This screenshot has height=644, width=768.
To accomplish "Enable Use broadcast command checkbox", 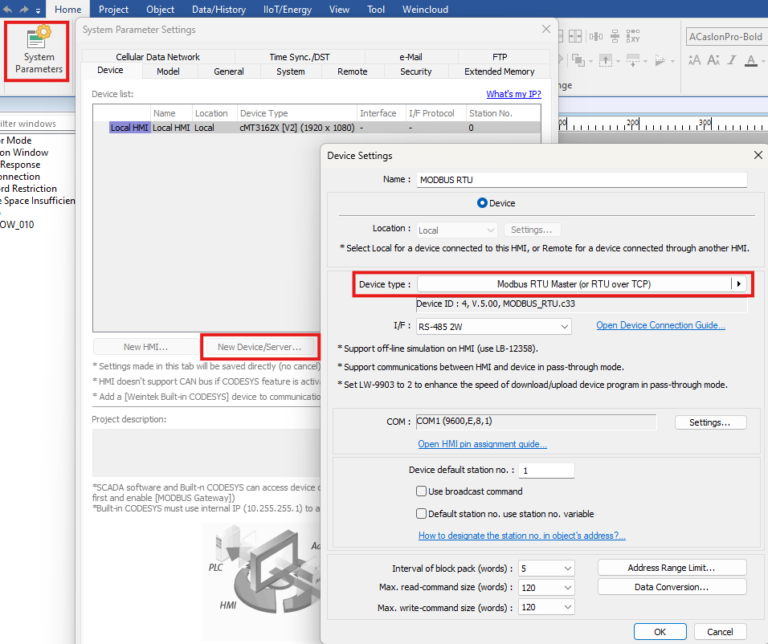I will tap(422, 492).
